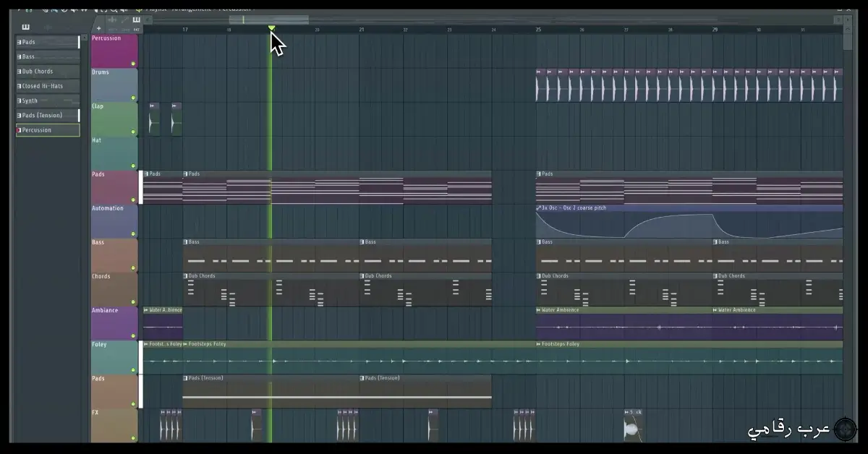The height and width of the screenshot is (454, 868).
Task: Click the pattern icon beside the Dub Chords pattern name
Action: [x=186, y=275]
